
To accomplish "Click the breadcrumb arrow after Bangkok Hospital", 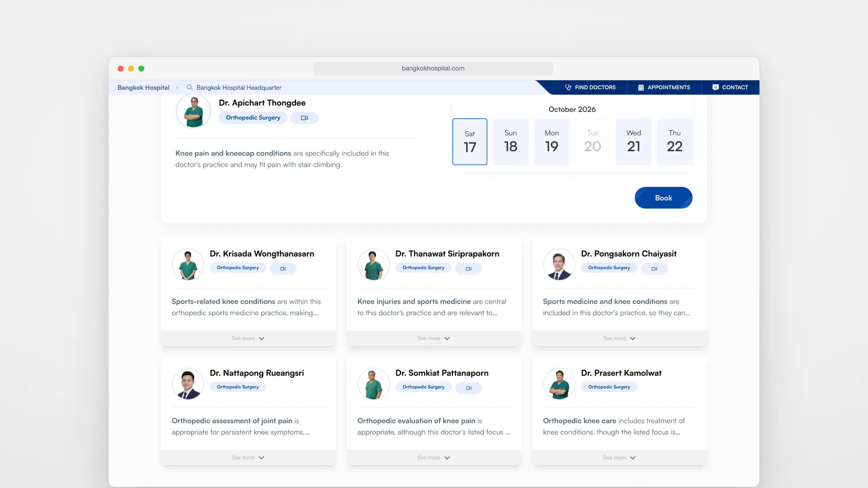I will [177, 87].
